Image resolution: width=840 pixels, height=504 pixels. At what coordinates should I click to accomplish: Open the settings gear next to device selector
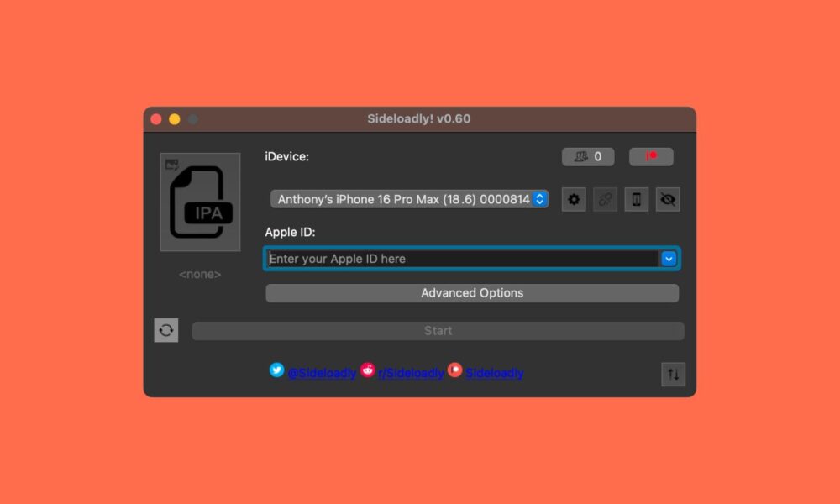point(574,199)
